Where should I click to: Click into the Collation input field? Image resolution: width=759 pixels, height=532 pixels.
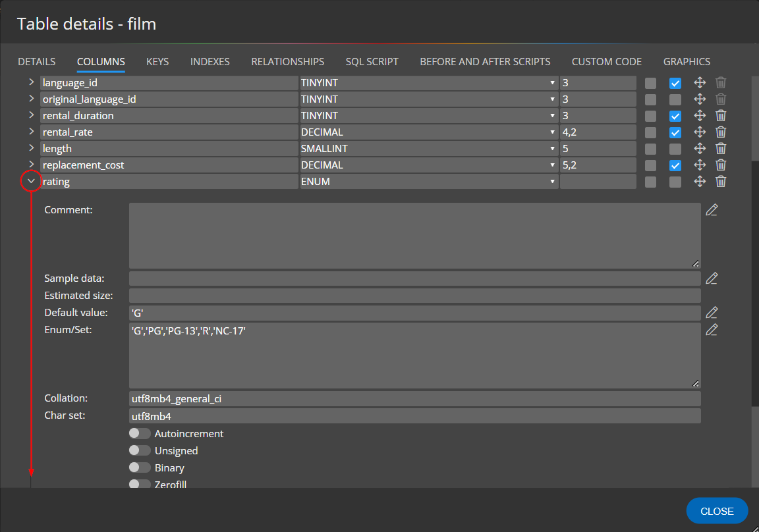(414, 399)
